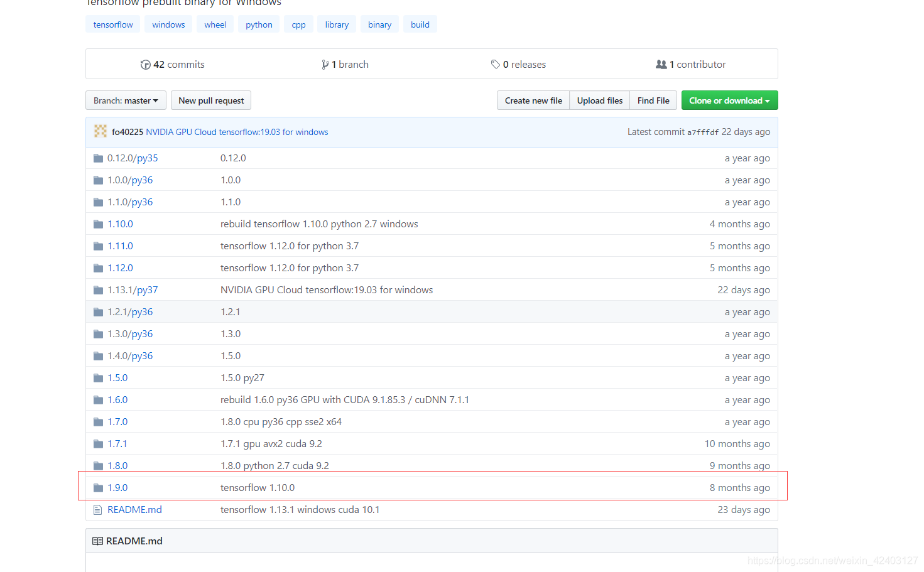Image resolution: width=924 pixels, height=572 pixels.
Task: Click folder icon for 1.7.0 row
Action: coord(98,422)
